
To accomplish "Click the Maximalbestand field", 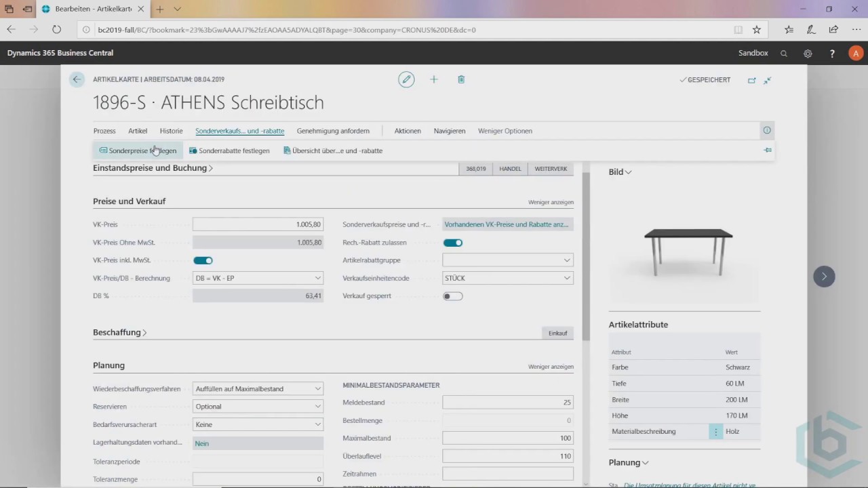I will tap(508, 439).
